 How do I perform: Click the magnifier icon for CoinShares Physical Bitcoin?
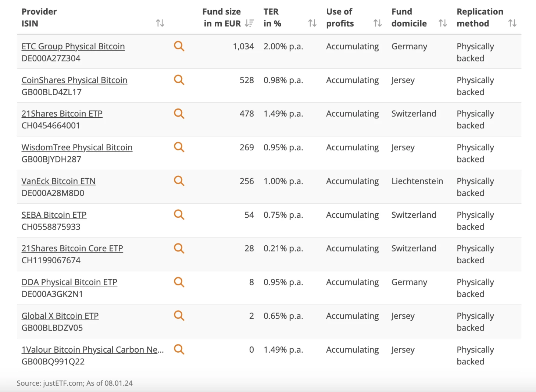[x=179, y=80]
